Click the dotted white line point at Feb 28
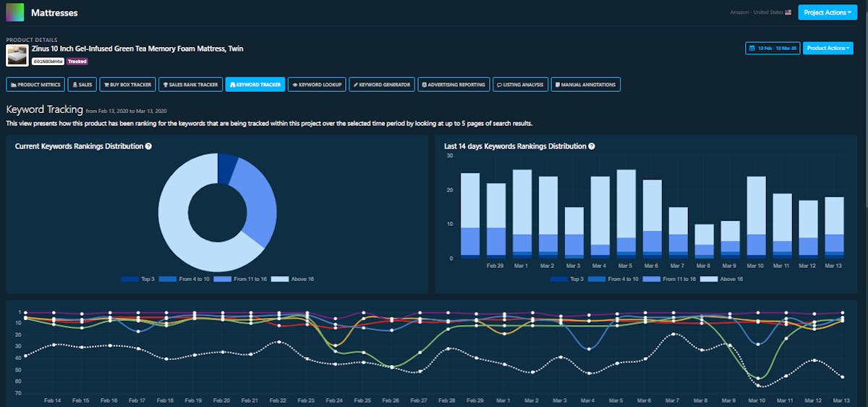 tap(448, 349)
